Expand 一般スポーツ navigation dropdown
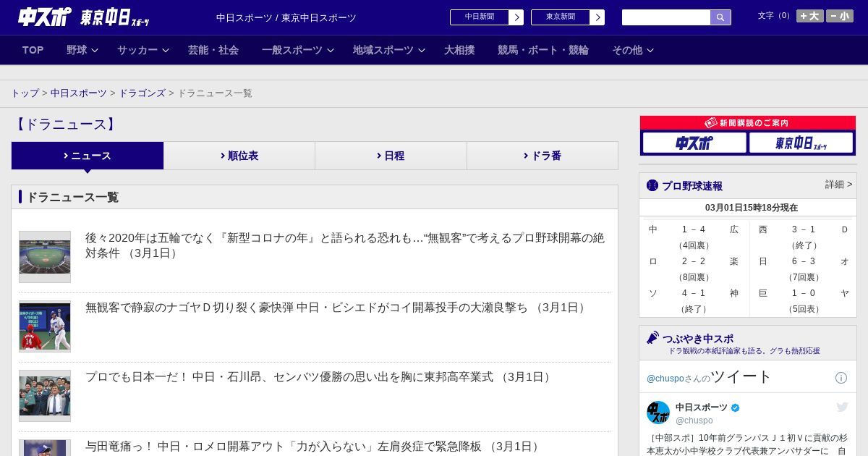 tap(297, 50)
